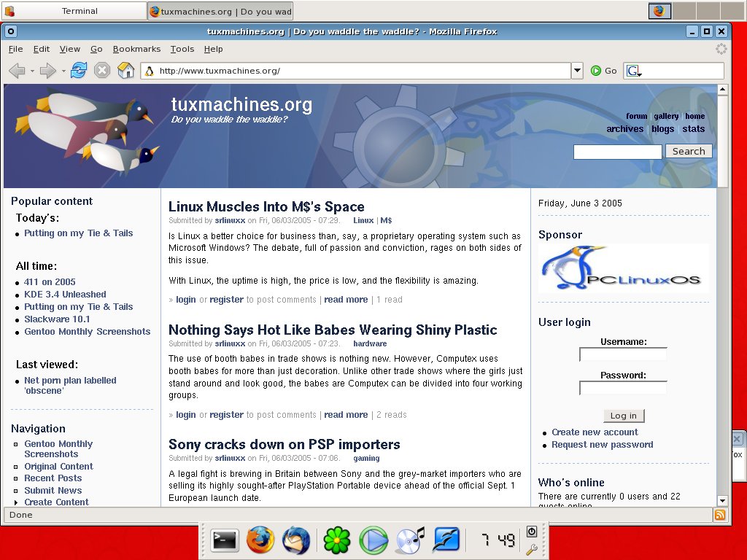Launch Terminal from the dock

click(224, 540)
